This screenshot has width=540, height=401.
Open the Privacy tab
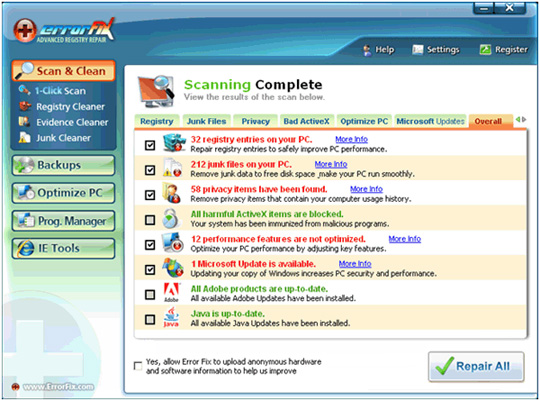tap(255, 121)
